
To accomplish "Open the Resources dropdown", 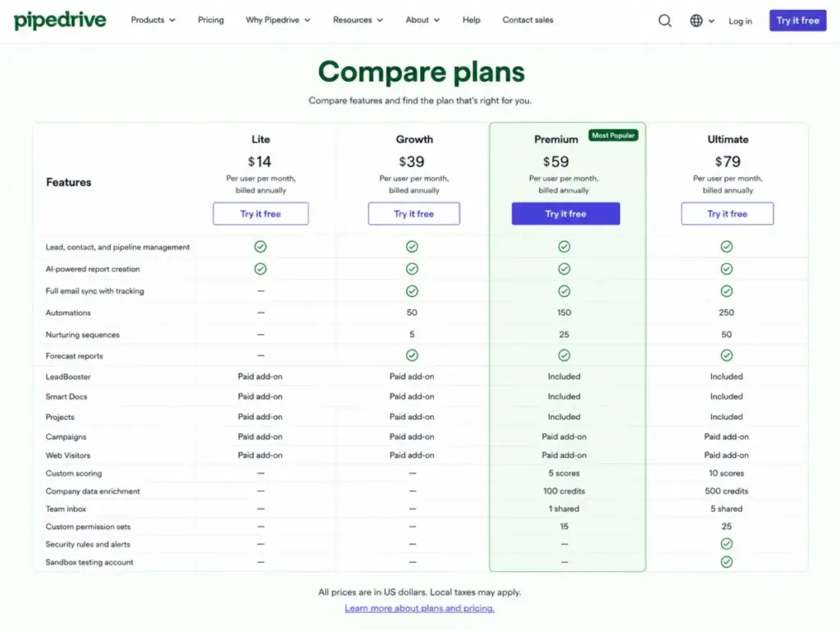I will [358, 20].
